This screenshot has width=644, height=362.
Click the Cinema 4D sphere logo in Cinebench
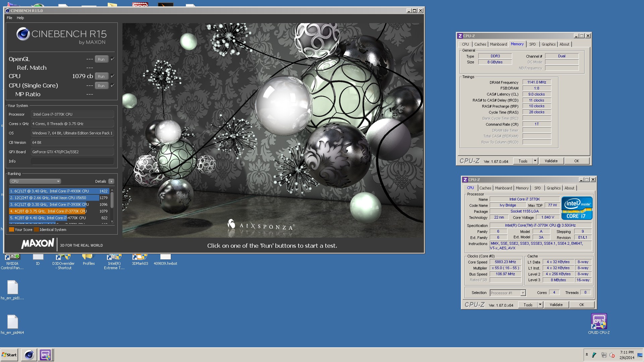click(23, 34)
